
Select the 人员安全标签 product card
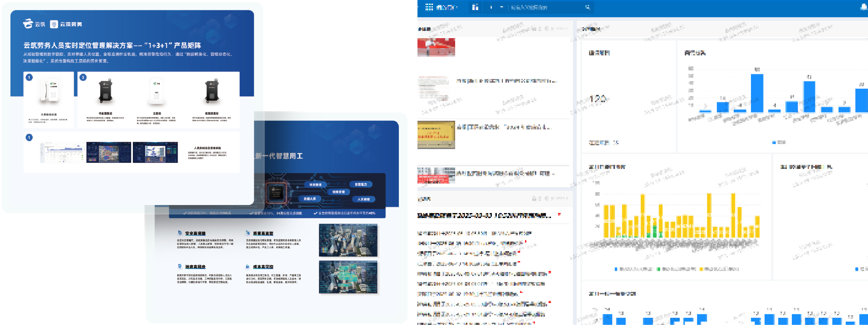coord(49,100)
